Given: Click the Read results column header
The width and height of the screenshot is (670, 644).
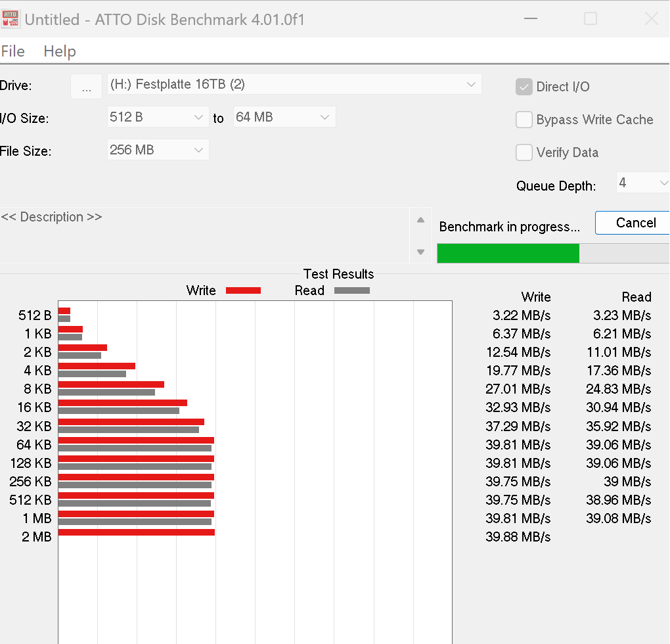Looking at the screenshot, I should (x=636, y=297).
